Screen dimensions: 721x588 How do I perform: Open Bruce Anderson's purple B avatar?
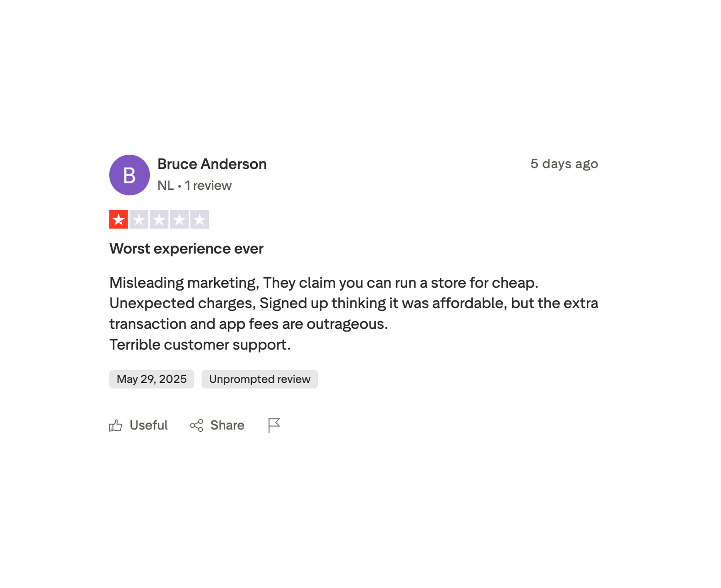129,175
